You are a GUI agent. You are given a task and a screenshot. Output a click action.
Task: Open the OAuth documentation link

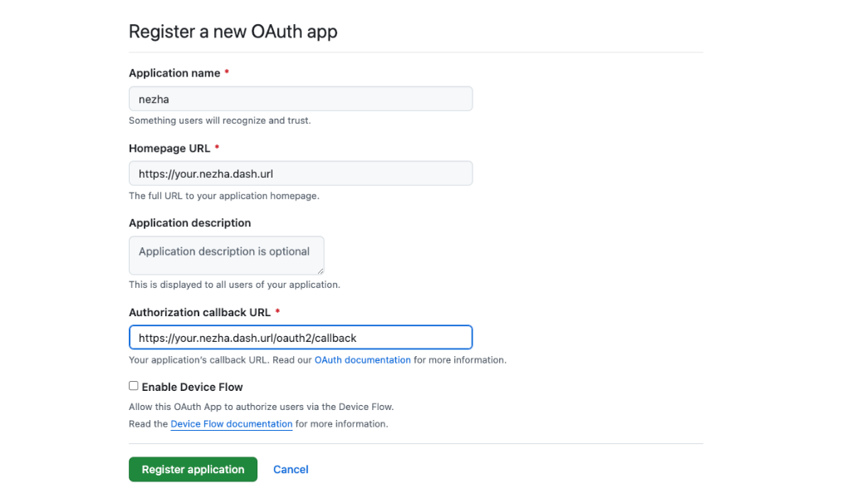pos(362,360)
